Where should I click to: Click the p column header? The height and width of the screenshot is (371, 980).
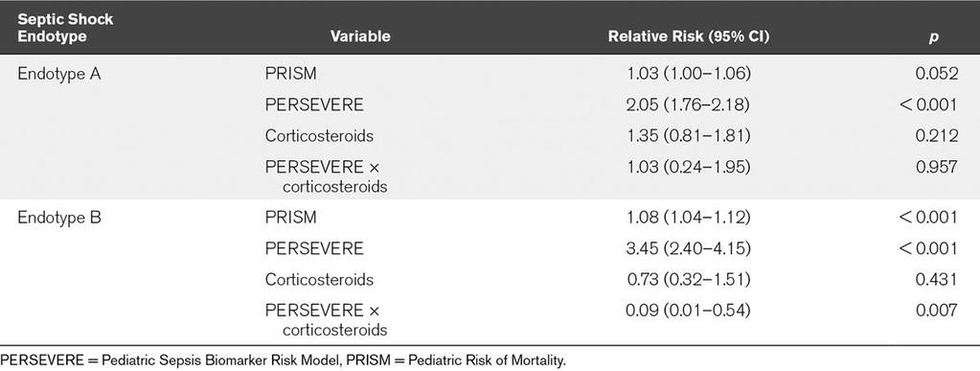tap(934, 37)
